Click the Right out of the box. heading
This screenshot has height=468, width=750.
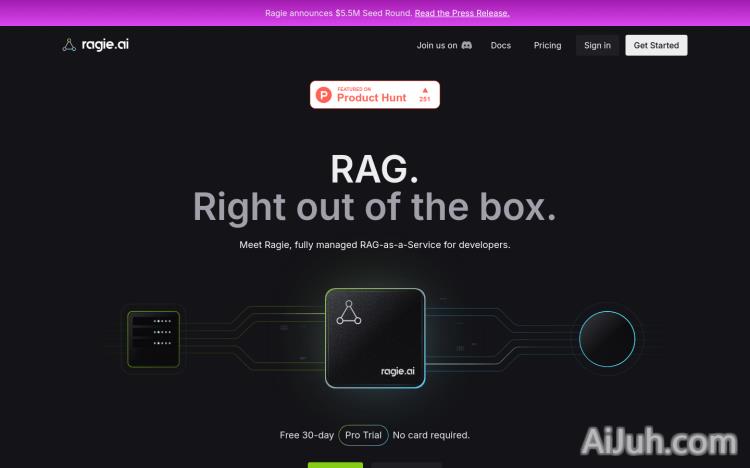point(375,207)
